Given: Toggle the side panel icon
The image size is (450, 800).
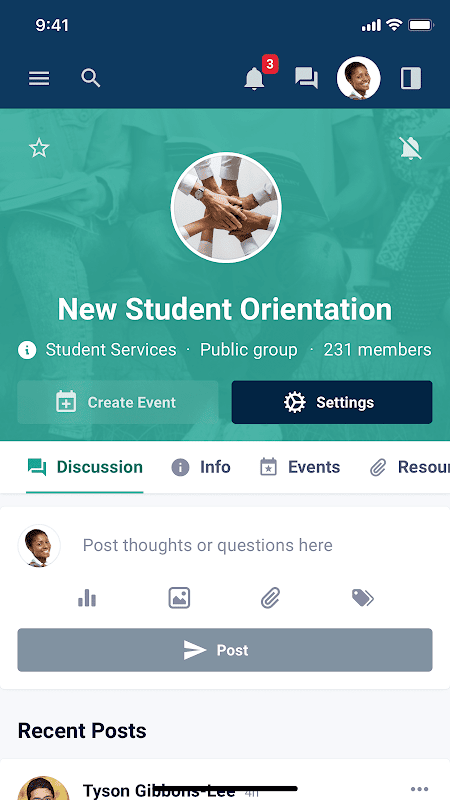Looking at the screenshot, I should click(411, 79).
